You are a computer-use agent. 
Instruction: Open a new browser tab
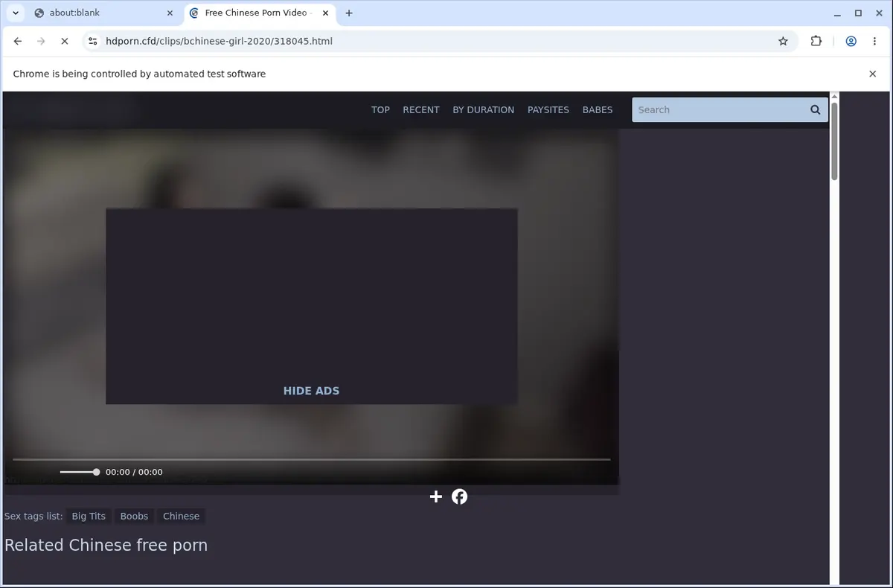pyautogui.click(x=349, y=13)
